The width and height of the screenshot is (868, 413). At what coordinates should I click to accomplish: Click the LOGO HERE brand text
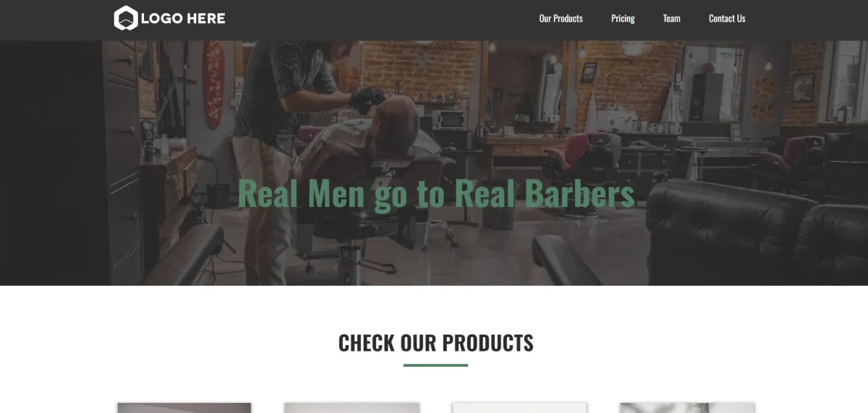[183, 19]
